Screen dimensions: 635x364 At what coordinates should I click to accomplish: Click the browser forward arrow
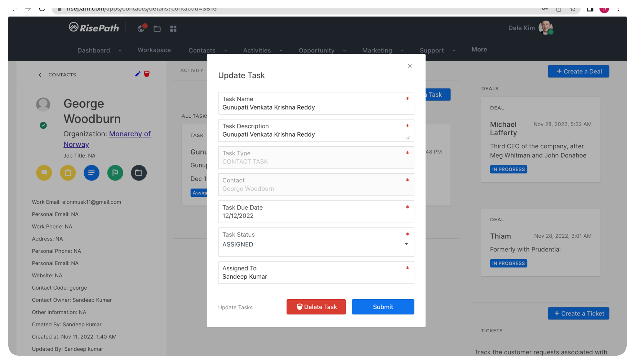pos(28,9)
